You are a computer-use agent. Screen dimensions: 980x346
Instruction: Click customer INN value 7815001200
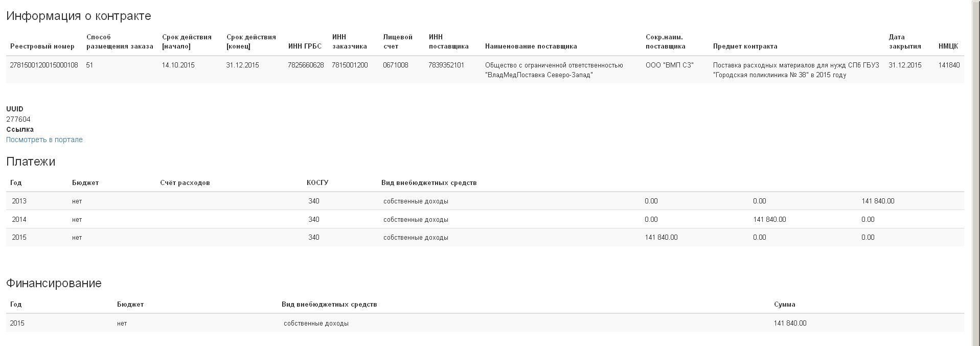[x=350, y=65]
